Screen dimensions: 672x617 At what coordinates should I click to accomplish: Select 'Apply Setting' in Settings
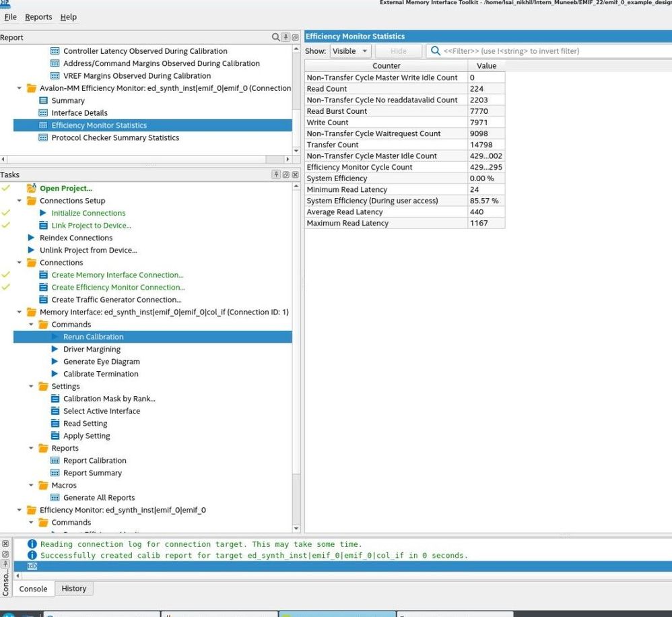(87, 436)
